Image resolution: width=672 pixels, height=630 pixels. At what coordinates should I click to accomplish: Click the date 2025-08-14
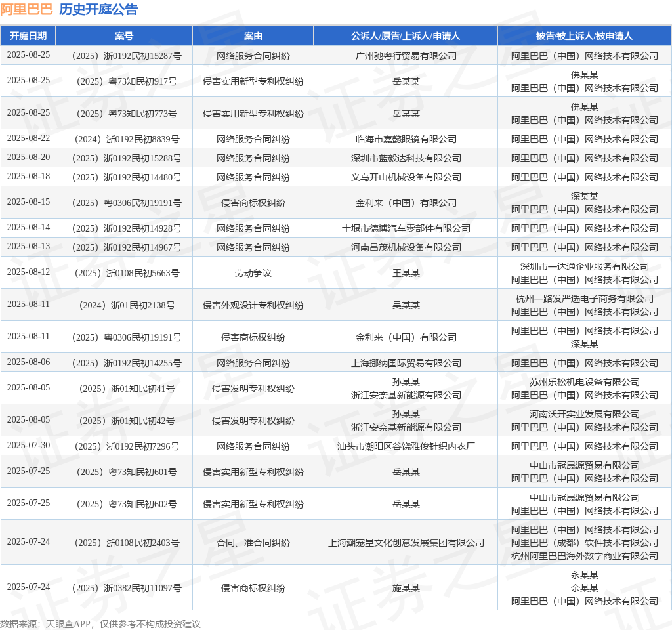[x=28, y=227]
